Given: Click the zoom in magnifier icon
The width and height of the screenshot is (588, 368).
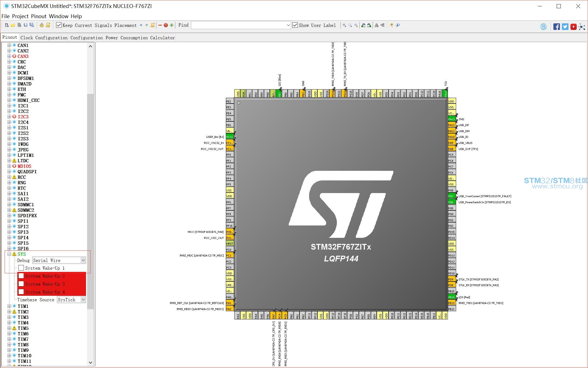Looking at the screenshot, I should [x=344, y=25].
